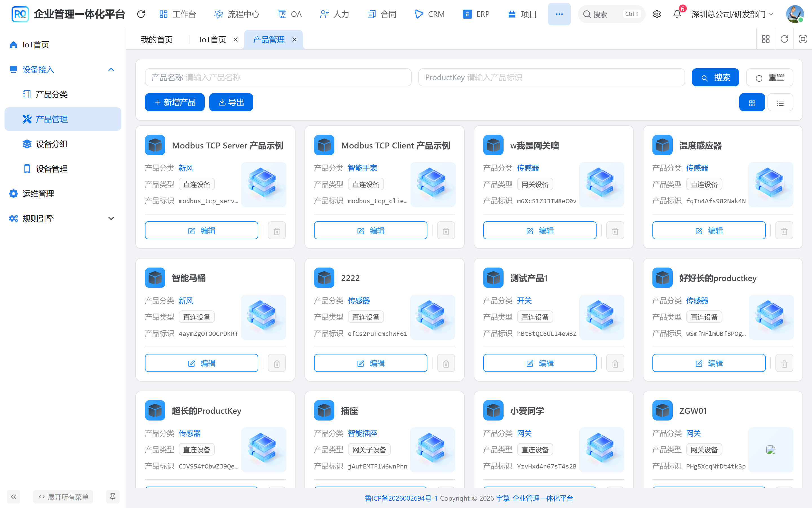Delete the 测试产品1 product
The height and width of the screenshot is (508, 812).
(615, 364)
